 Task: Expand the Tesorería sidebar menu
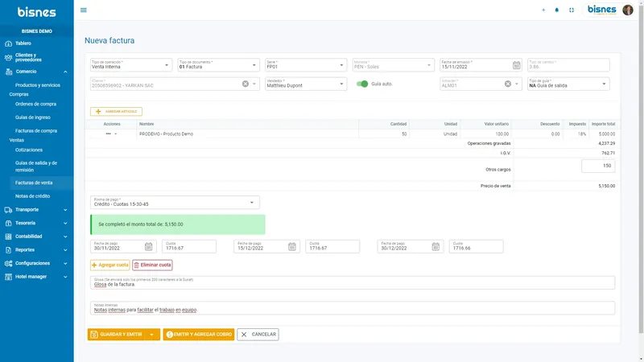(36, 223)
